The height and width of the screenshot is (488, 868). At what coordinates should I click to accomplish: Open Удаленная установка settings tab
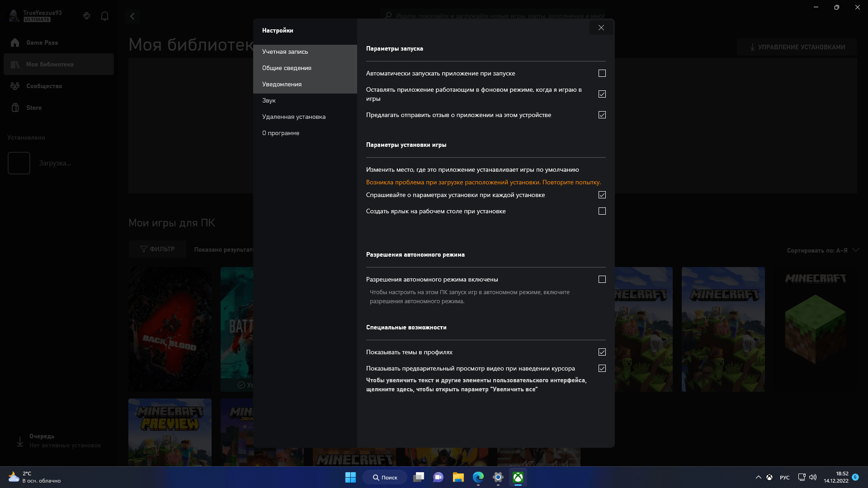[x=305, y=117]
